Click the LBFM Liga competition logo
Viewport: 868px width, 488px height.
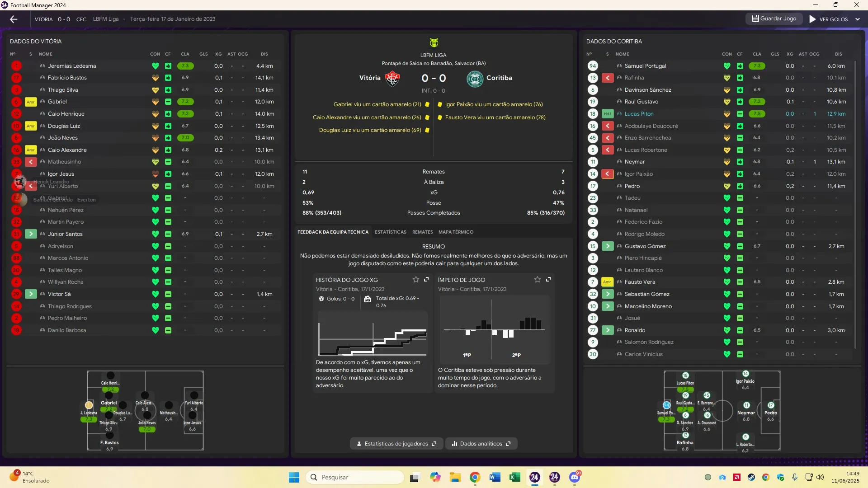pyautogui.click(x=434, y=42)
